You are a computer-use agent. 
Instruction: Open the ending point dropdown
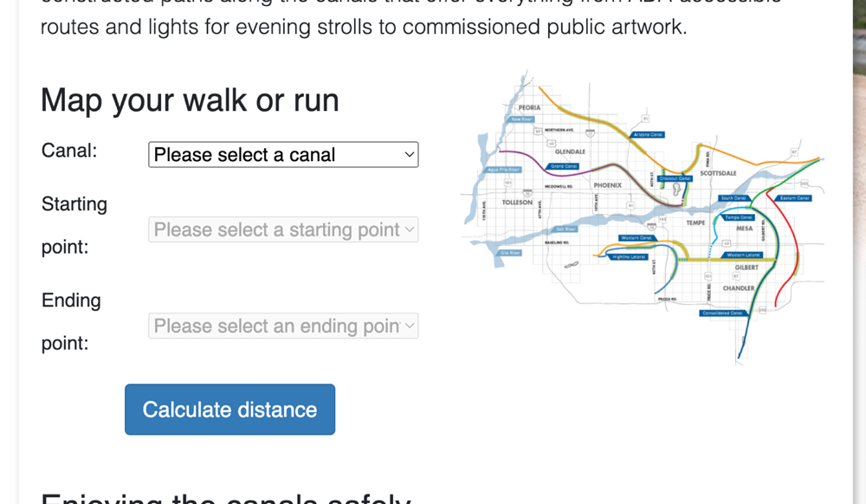(283, 326)
